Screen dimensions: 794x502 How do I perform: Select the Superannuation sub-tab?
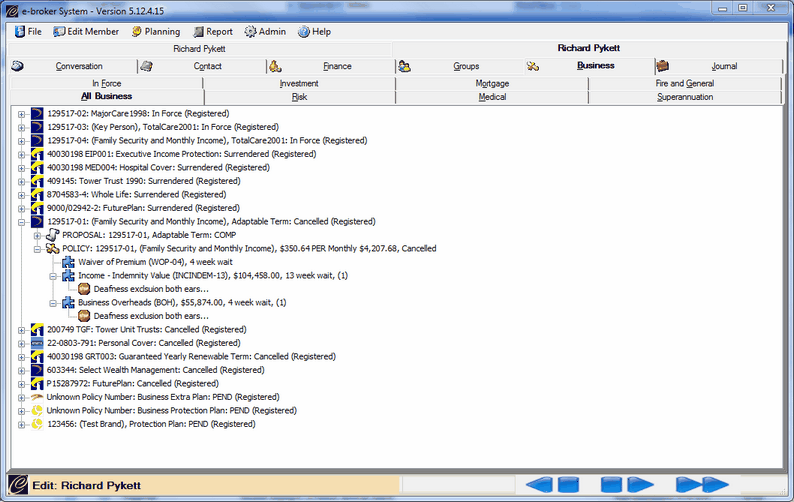tap(685, 97)
